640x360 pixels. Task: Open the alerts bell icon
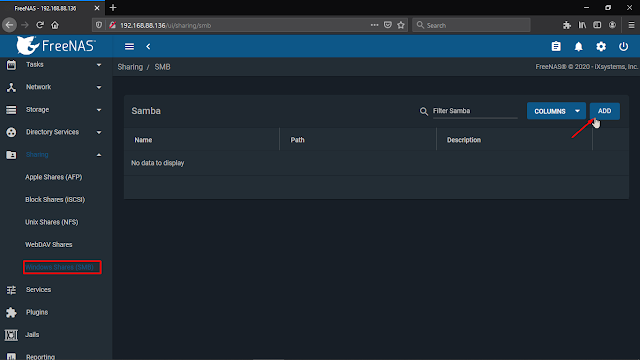click(578, 47)
